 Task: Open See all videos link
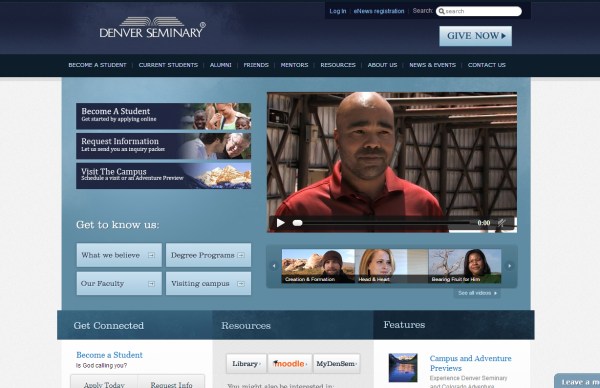point(477,293)
